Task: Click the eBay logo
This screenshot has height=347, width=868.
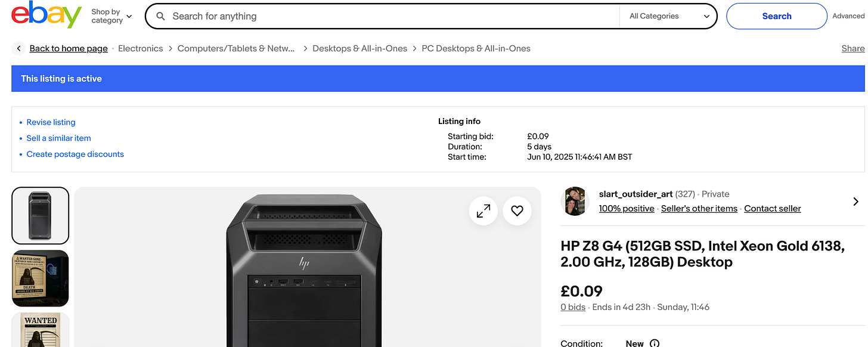Action: [x=46, y=16]
